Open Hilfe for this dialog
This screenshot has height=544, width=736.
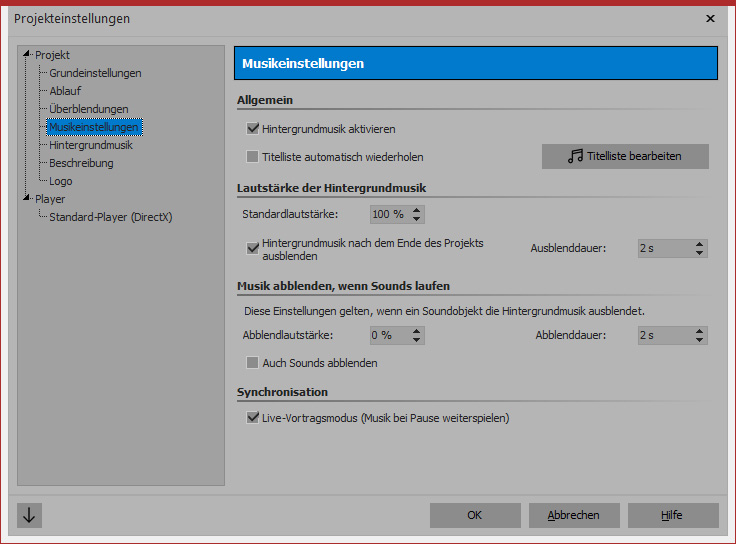tap(673, 515)
